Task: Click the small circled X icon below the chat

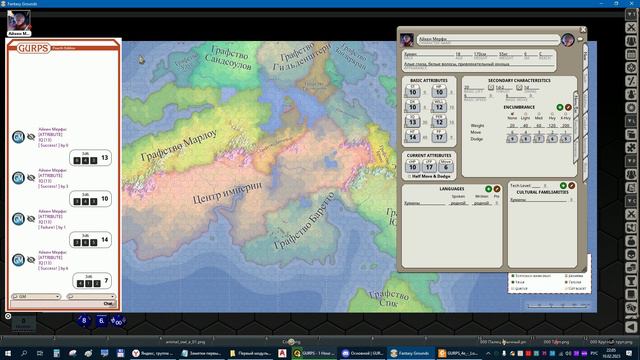Action: click(x=8, y=316)
